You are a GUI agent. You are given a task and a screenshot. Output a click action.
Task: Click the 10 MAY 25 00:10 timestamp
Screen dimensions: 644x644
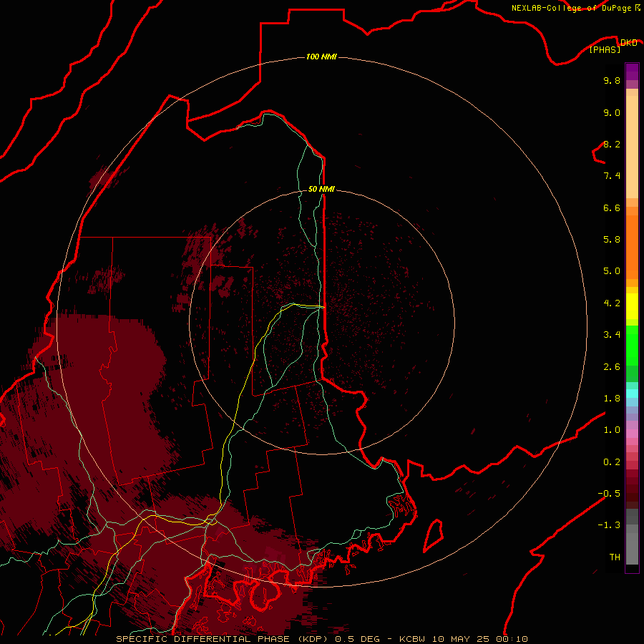[x=479, y=639]
